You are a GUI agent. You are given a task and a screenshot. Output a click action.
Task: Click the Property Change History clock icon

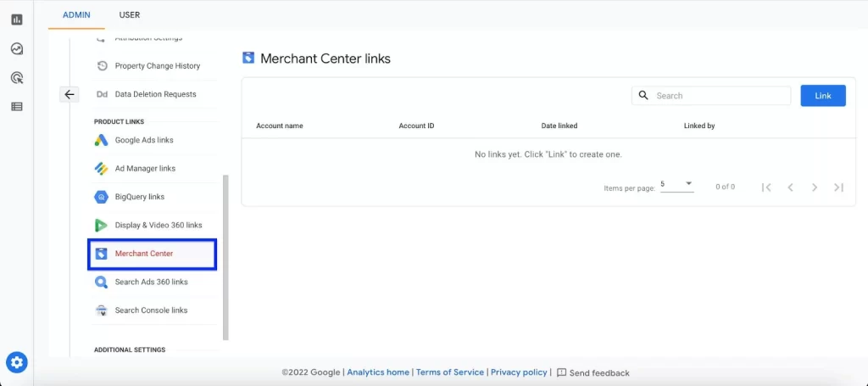click(102, 66)
